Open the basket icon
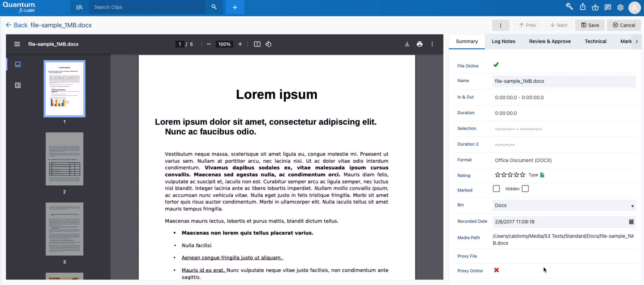Viewport: 644px width, 285px height. pos(595,7)
